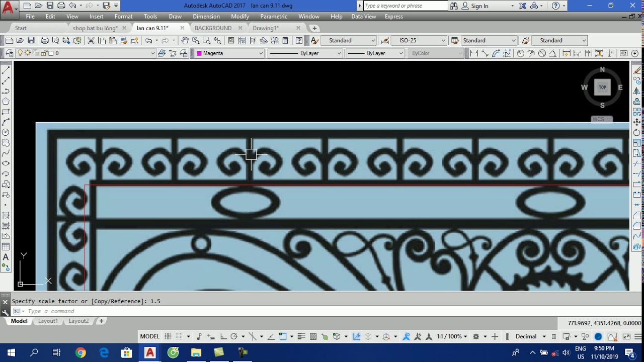Click the Layer Properties Manager icon
This screenshot has width=644, height=362.
(x=9, y=53)
